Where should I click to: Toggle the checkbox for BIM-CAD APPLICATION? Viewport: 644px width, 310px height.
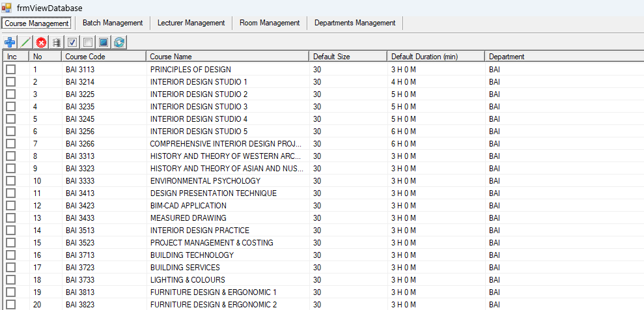10,206
